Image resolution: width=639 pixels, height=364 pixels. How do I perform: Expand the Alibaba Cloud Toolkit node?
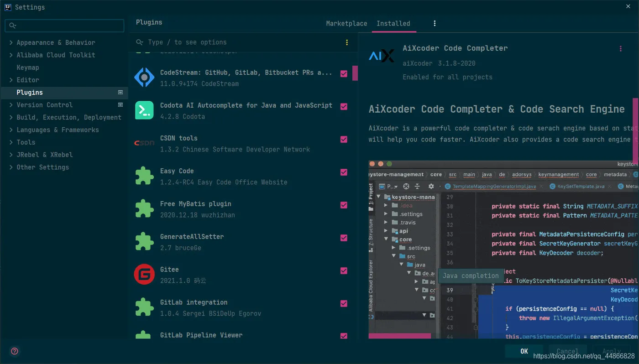click(x=11, y=55)
